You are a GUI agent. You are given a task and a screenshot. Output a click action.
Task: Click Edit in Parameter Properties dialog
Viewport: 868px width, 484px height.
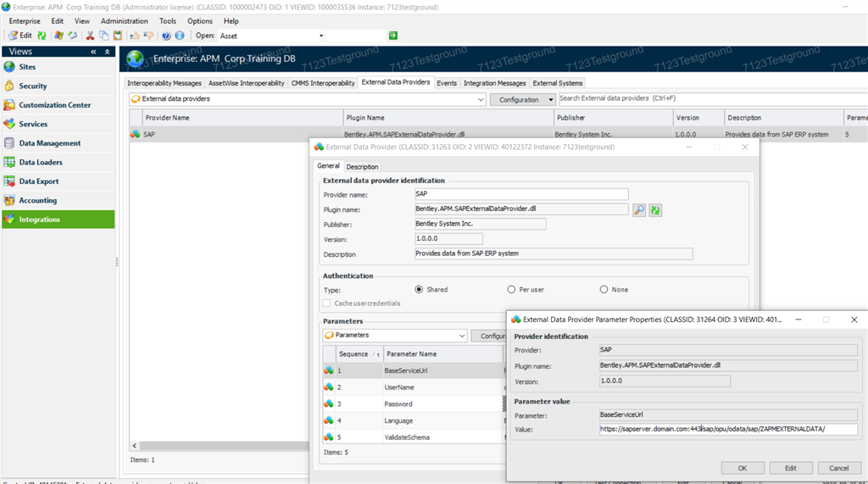tap(791, 468)
